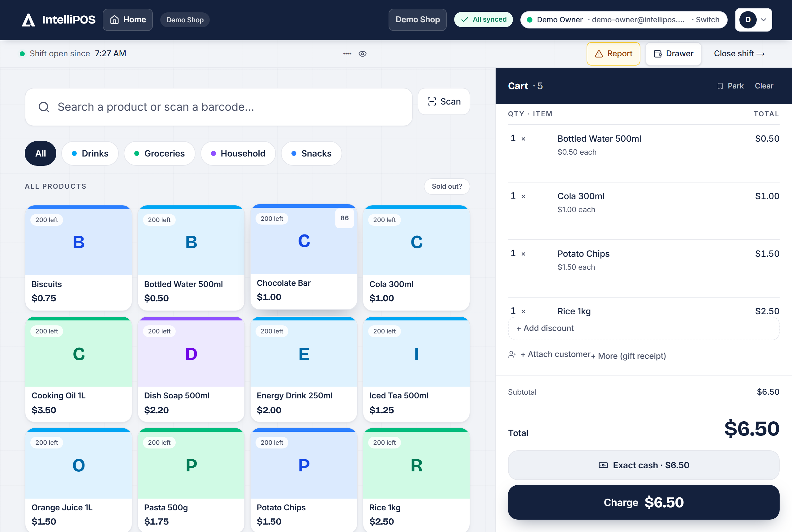The height and width of the screenshot is (532, 792).
Task: Focus the product search field
Action: point(218,107)
